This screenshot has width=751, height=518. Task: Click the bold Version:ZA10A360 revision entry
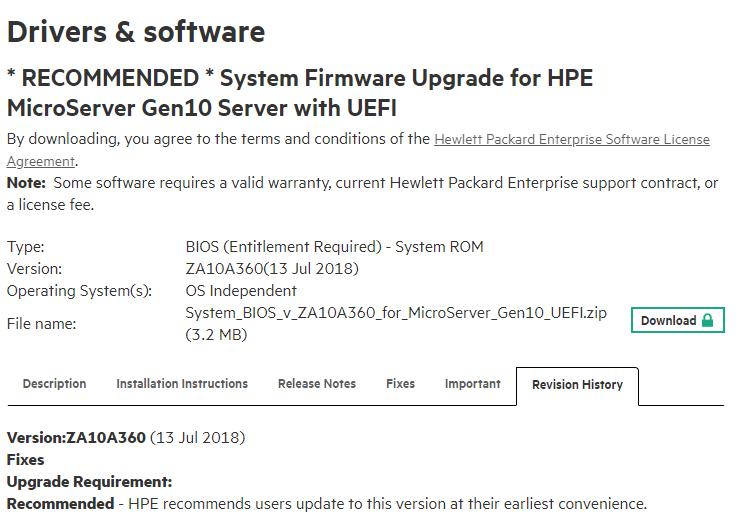tap(76, 438)
